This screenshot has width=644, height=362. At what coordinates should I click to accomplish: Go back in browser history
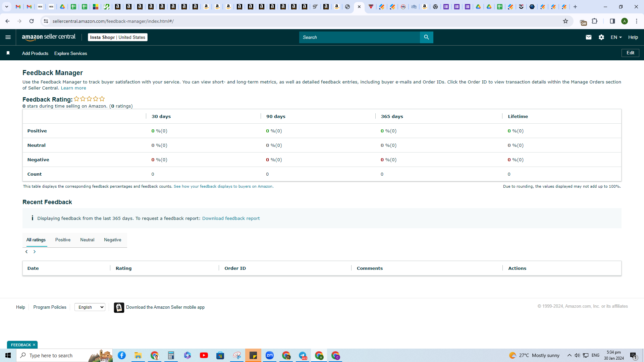click(x=7, y=21)
